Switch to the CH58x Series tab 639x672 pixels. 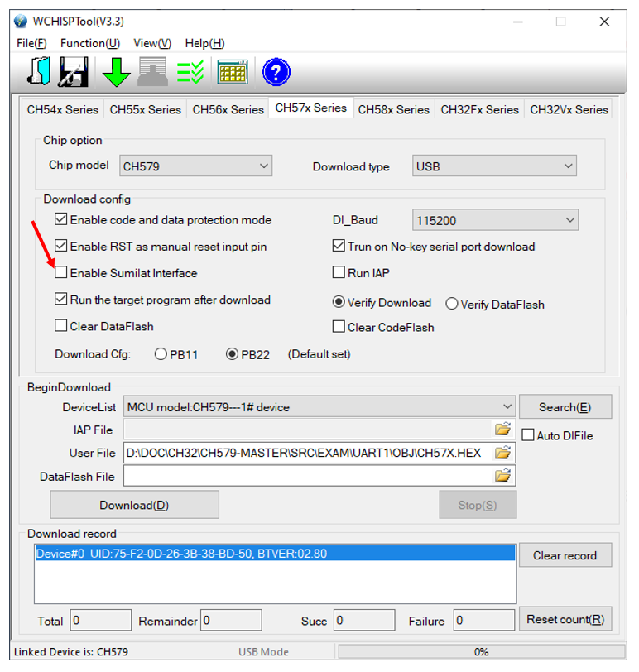click(394, 109)
